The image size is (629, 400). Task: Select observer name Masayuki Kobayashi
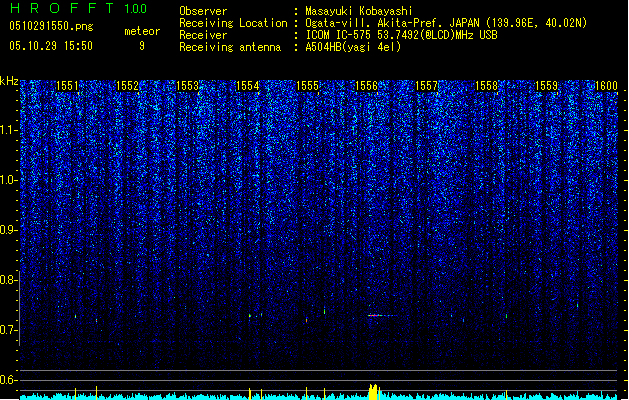pos(359,11)
